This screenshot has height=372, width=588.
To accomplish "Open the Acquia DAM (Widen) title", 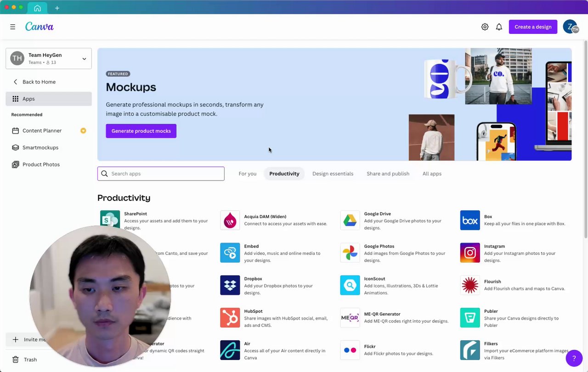I will pyautogui.click(x=265, y=216).
